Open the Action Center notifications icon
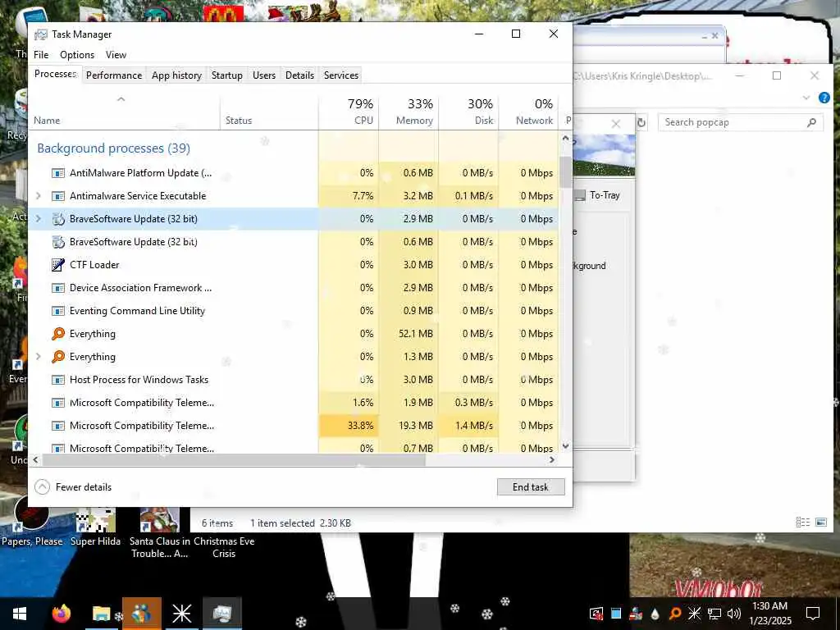The width and height of the screenshot is (840, 630). click(813, 614)
